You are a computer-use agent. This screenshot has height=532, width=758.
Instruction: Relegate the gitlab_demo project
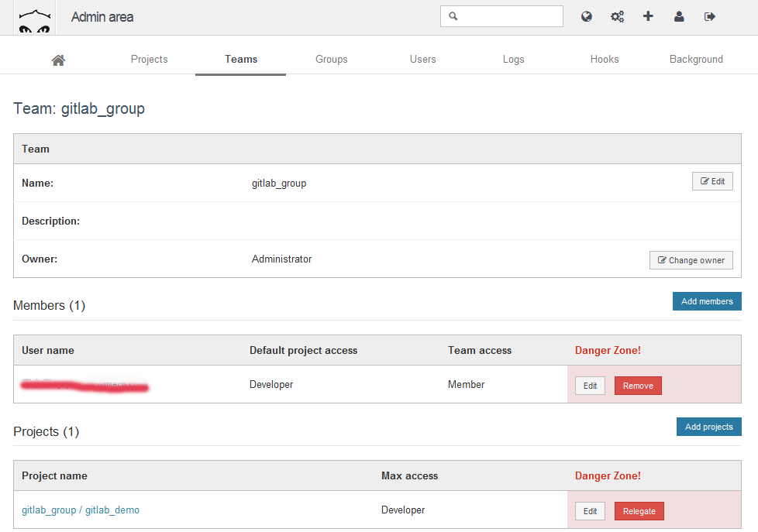point(639,511)
